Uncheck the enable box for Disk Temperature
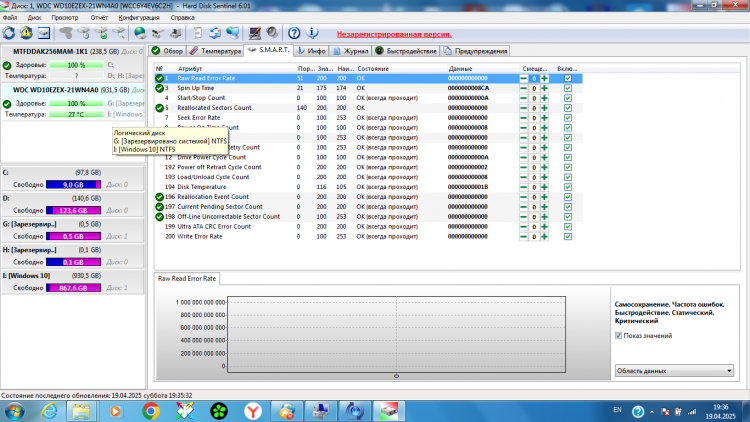Screen dimensions: 750x422 click(568, 187)
